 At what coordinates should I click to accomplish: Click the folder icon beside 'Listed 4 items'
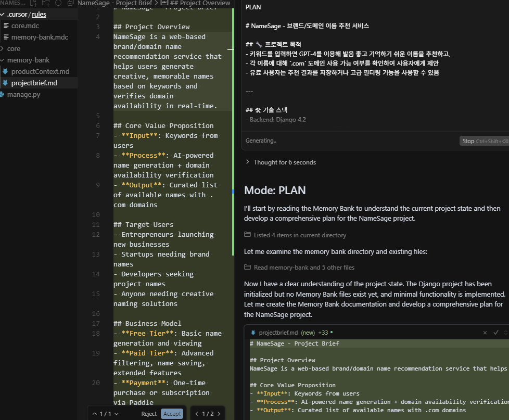247,235
